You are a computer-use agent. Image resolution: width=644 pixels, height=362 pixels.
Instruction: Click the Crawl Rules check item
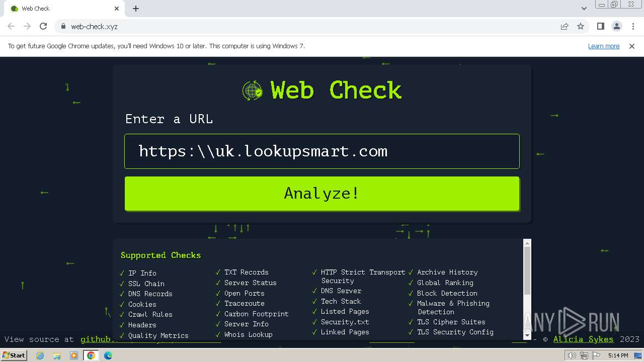(150, 314)
